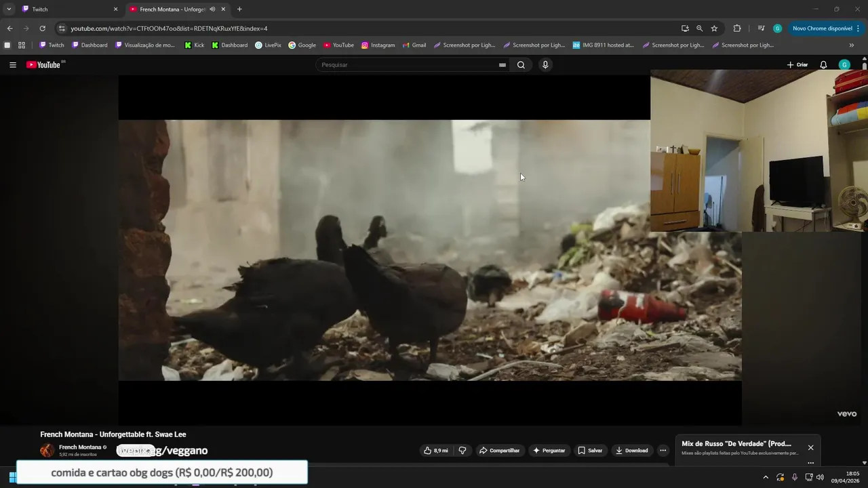This screenshot has width=868, height=488.
Task: Open the YouTube hamburger guide menu
Action: click(13, 65)
